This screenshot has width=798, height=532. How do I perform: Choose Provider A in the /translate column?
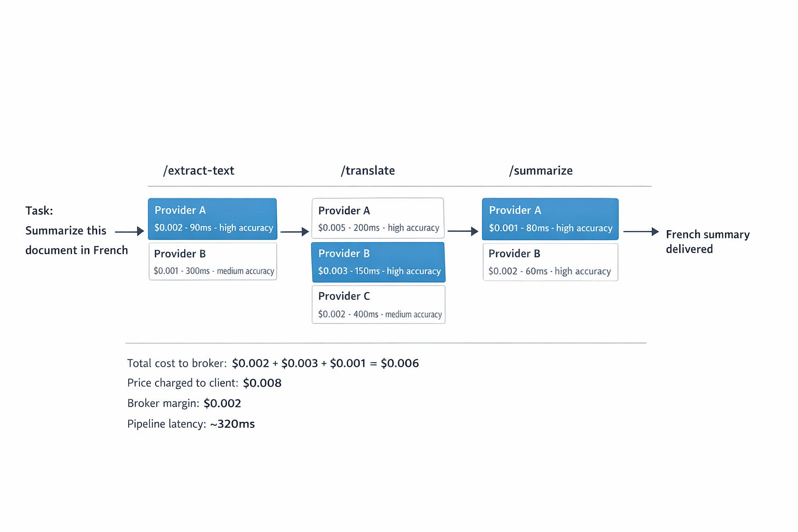coord(378,218)
